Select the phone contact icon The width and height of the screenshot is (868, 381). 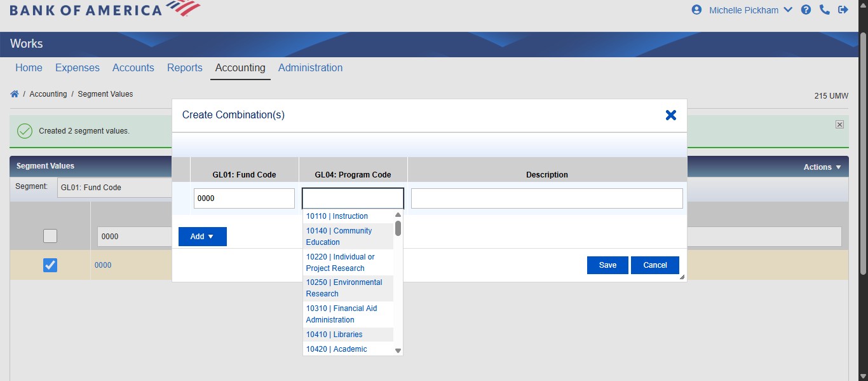[x=825, y=10]
